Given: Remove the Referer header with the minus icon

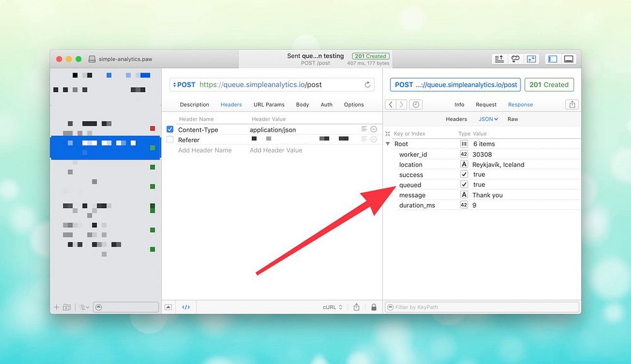Looking at the screenshot, I should click(x=374, y=139).
